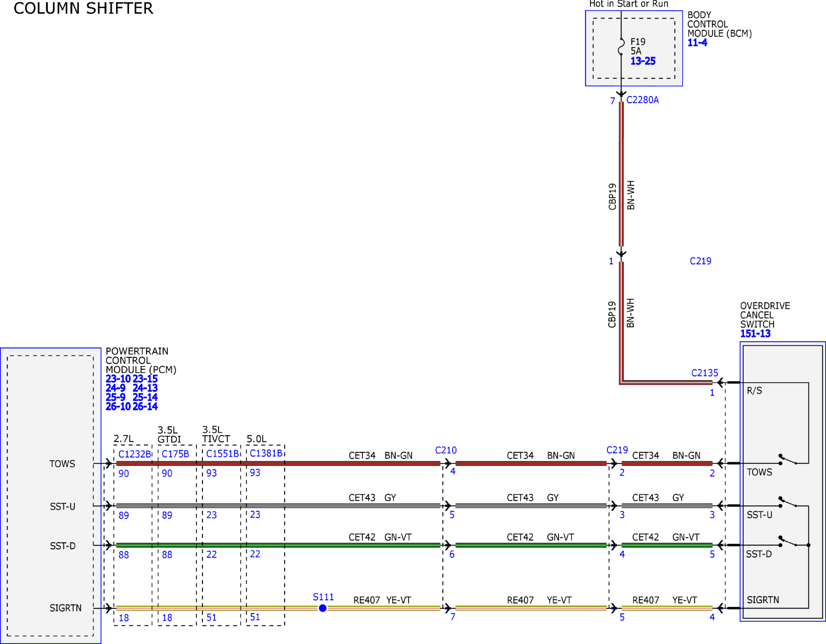Click pin 7 at connector C2280A

pyautogui.click(x=612, y=101)
